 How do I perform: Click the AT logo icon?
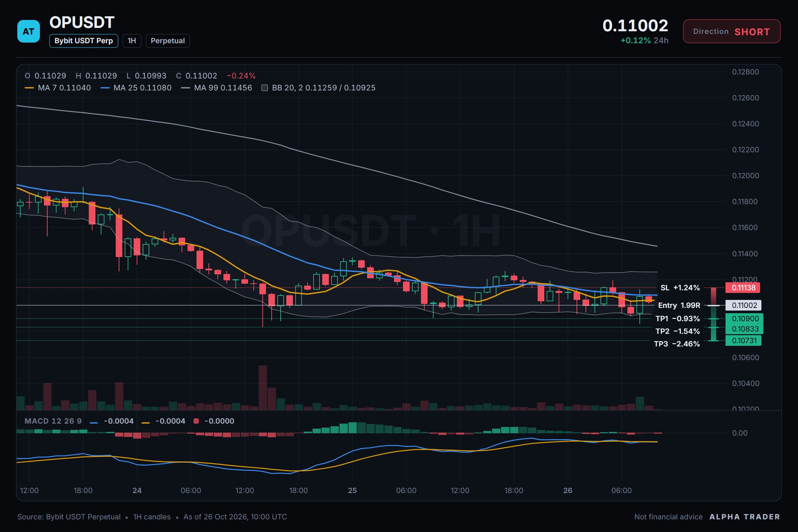29,31
